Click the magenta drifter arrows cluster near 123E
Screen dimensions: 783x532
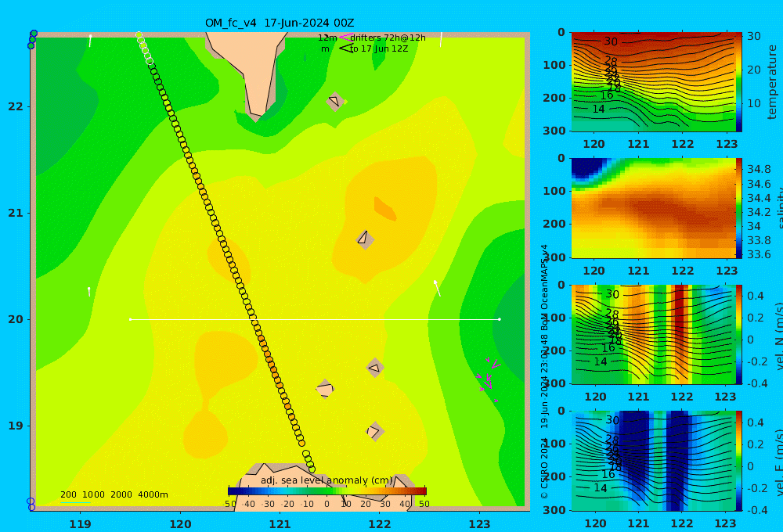point(489,379)
